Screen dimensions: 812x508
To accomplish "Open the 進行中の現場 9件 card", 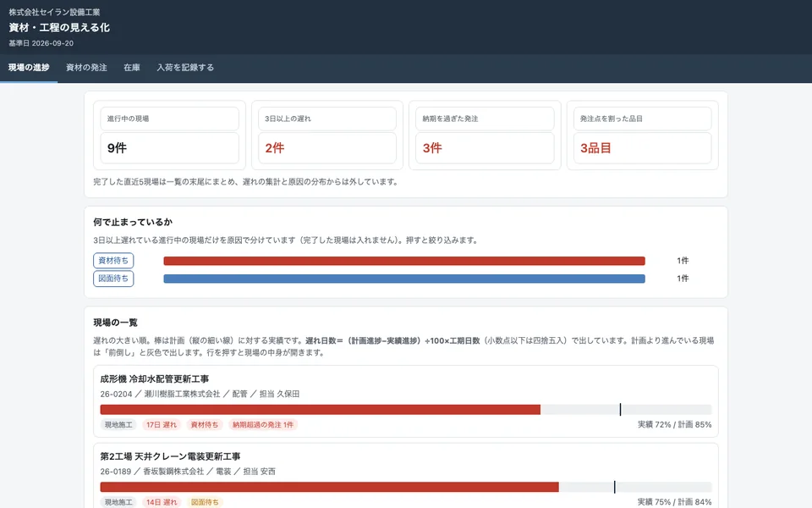I will pos(169,135).
